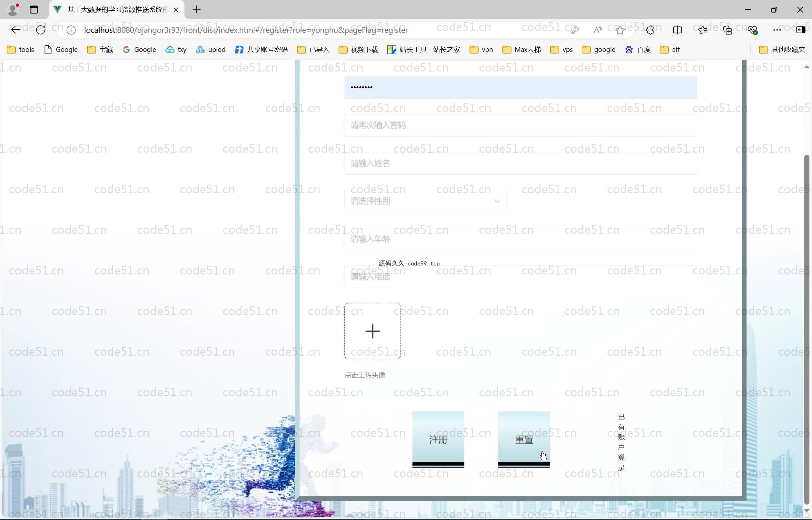Open browser essentials heart icon
Viewport: 812px width, 520px height.
click(752, 30)
